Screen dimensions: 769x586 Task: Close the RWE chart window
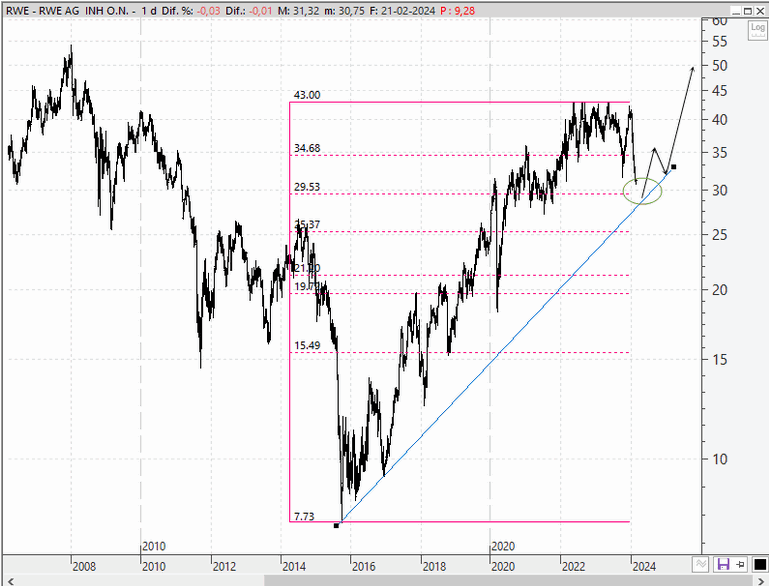tap(760, 11)
